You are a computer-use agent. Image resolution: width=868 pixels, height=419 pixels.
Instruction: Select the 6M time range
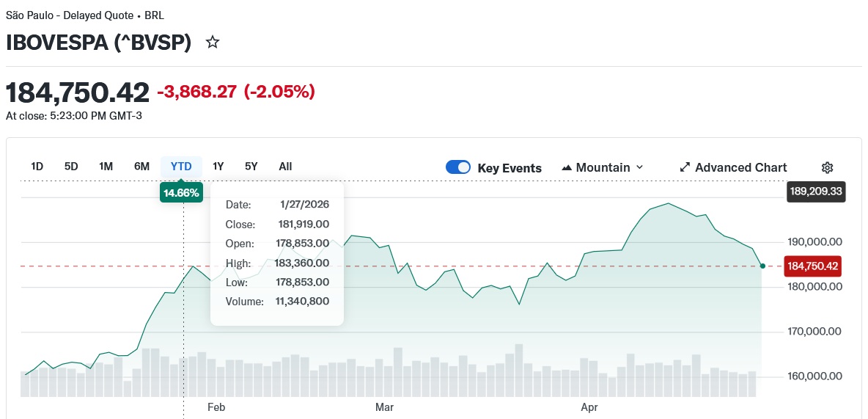tap(141, 167)
